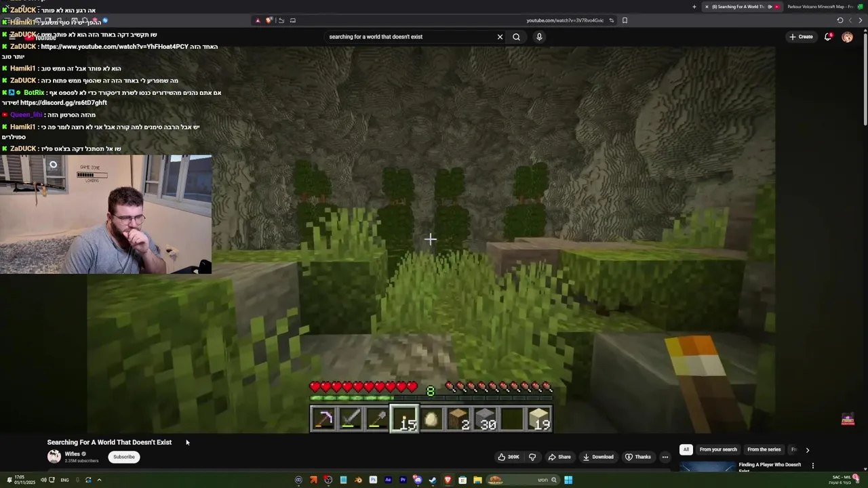Open Premiere Pro from taskbar
The width and height of the screenshot is (868, 488).
coord(403,480)
